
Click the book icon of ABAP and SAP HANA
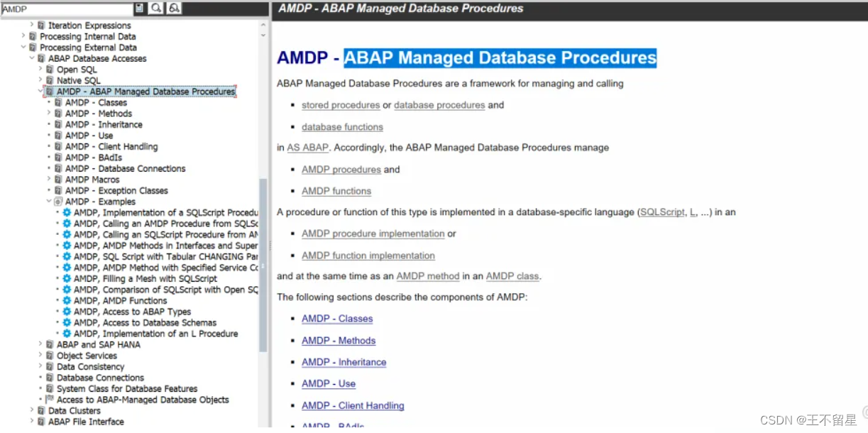50,345
